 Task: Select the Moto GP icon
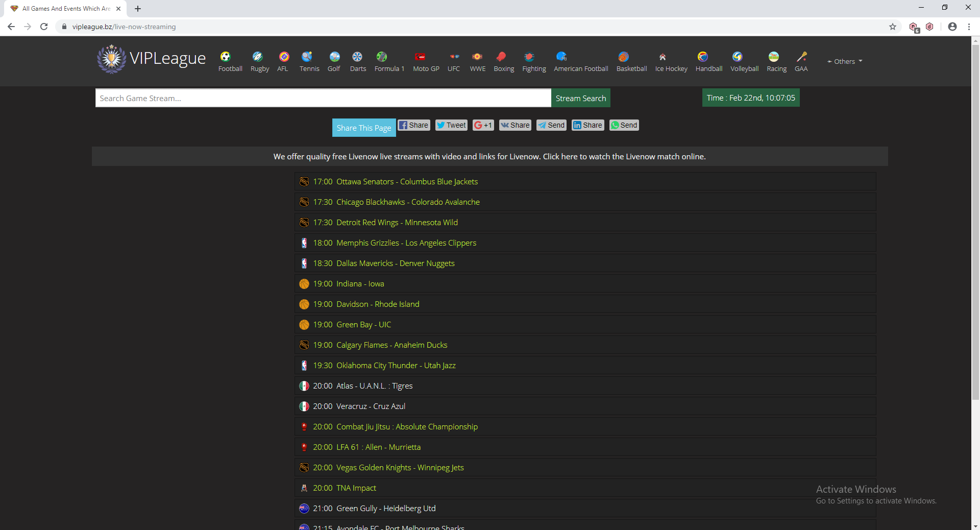pos(426,60)
